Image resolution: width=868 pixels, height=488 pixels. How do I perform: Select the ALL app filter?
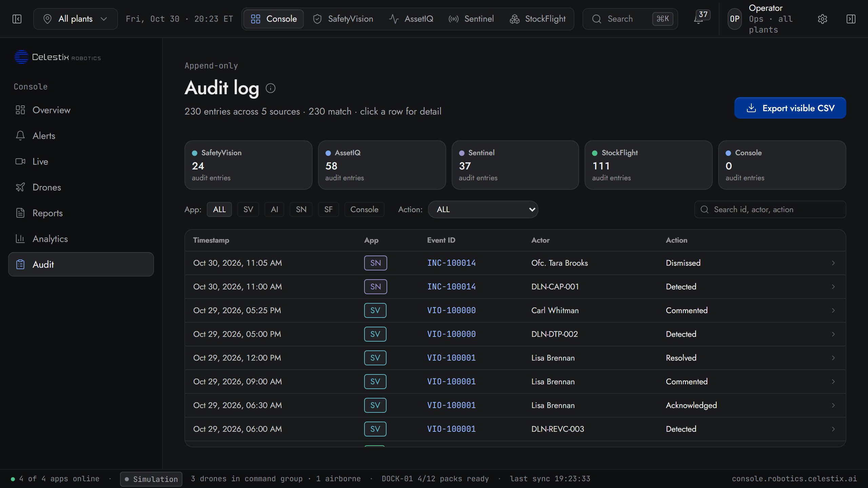(x=219, y=209)
